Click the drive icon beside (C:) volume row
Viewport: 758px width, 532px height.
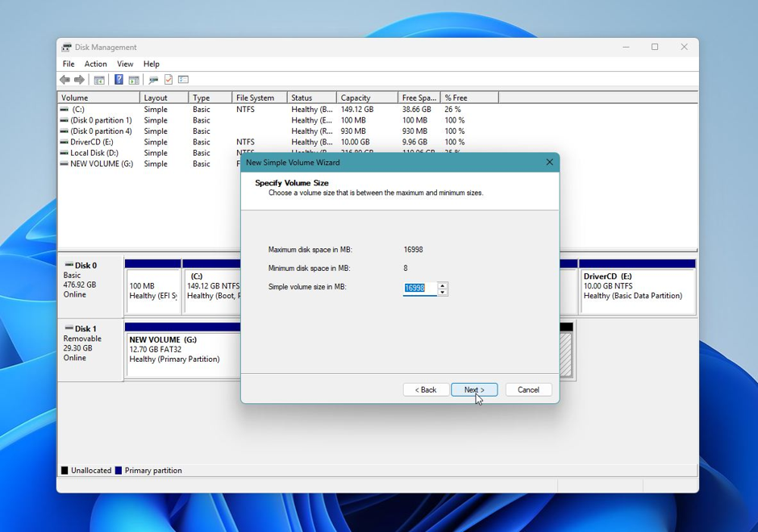(x=64, y=109)
